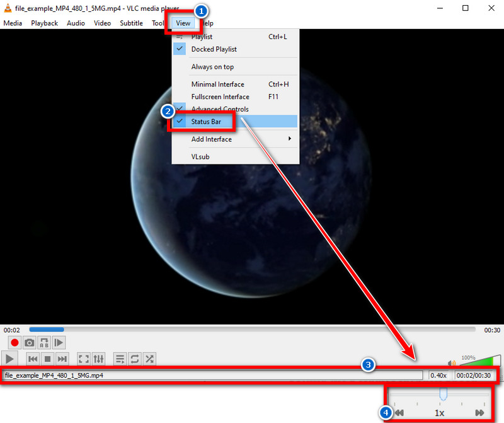
Task: Click the seek bar progress track
Action: (252, 330)
